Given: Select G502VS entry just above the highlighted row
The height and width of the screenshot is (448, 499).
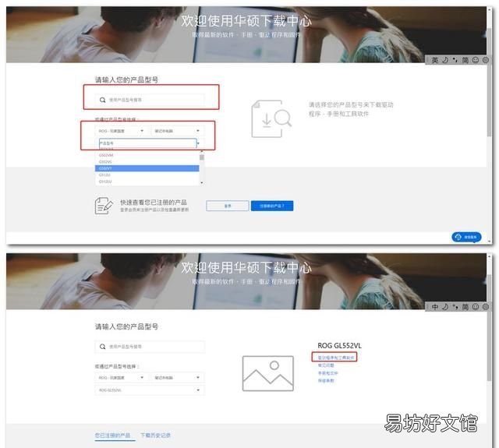Looking at the screenshot, I should [x=147, y=162].
